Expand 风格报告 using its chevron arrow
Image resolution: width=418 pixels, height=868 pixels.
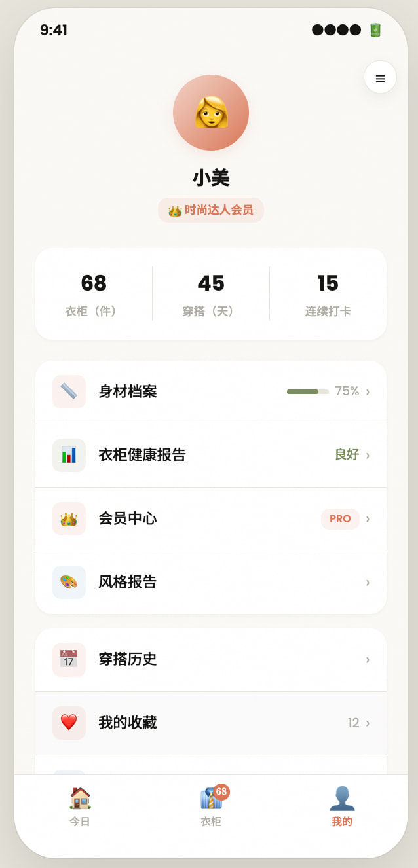tap(368, 582)
